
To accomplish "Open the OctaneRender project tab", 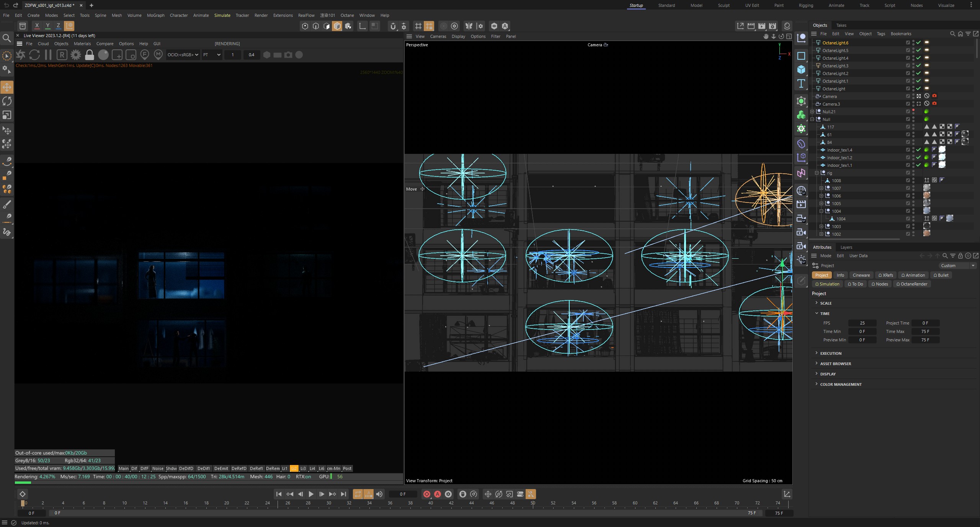I will [911, 284].
